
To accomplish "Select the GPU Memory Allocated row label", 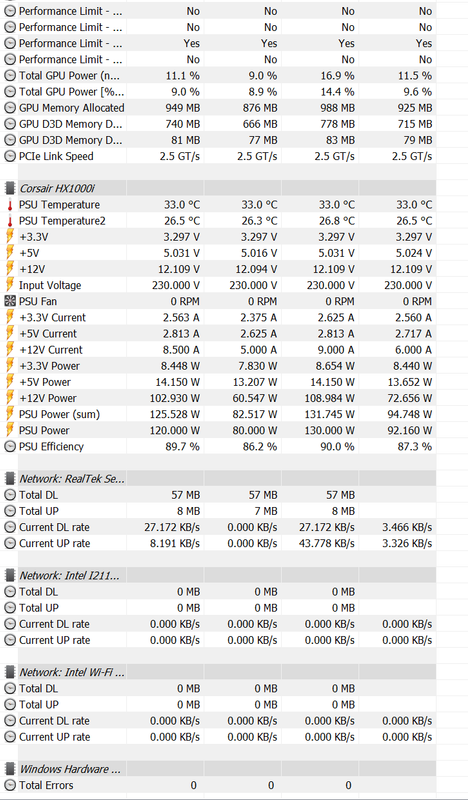I will click(x=71, y=108).
